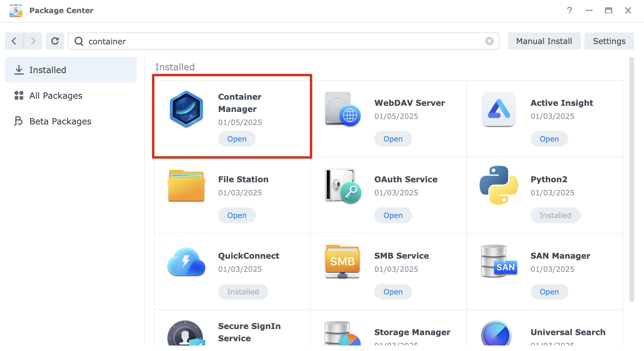Focus the search box containing 'container'
Screen dimensions: 644x351
[x=284, y=41]
